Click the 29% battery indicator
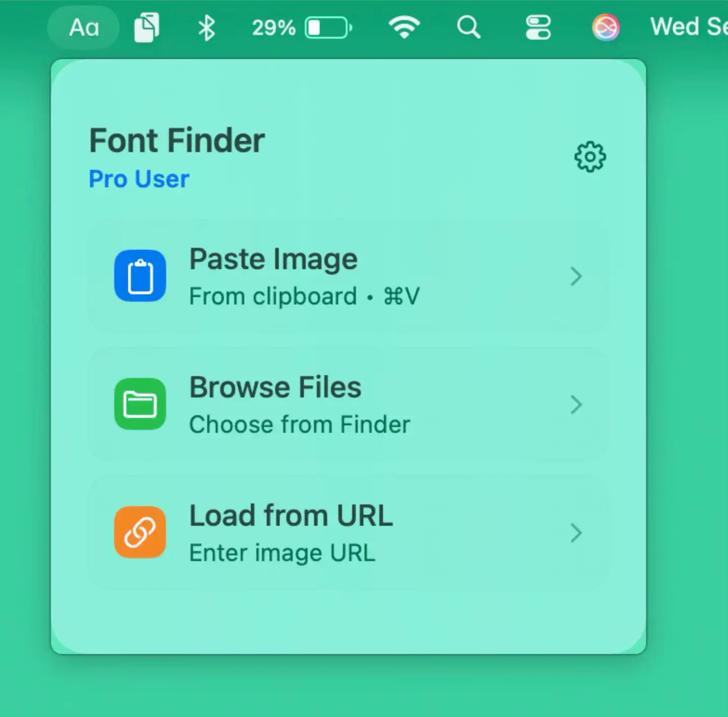 [301, 27]
